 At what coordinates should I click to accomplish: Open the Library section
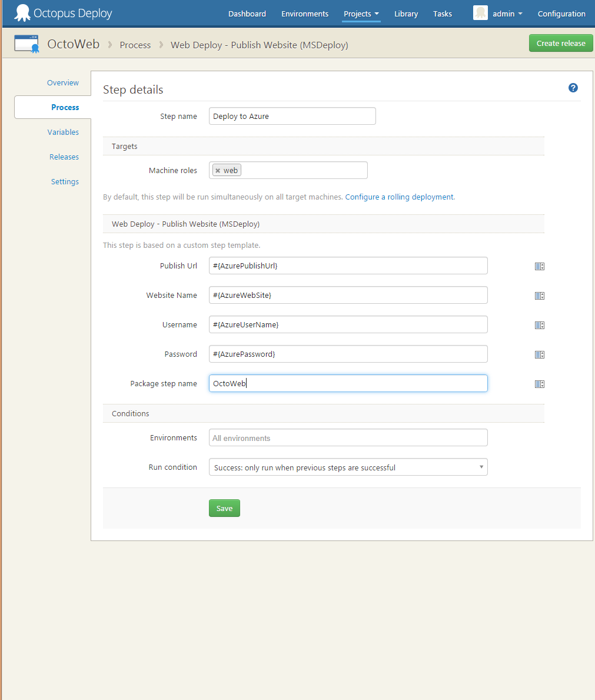point(405,14)
